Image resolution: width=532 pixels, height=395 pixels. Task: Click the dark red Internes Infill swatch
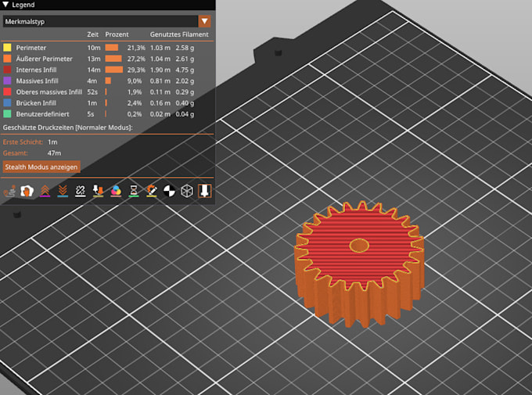[7, 70]
